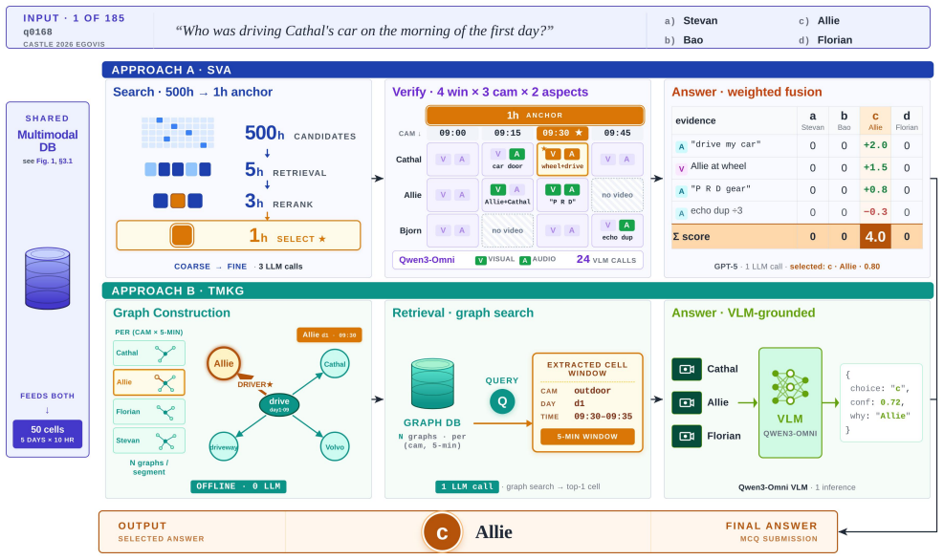Select answer option b) Bao
Viewport: 944px width, 560px height.
pyautogui.click(x=683, y=40)
